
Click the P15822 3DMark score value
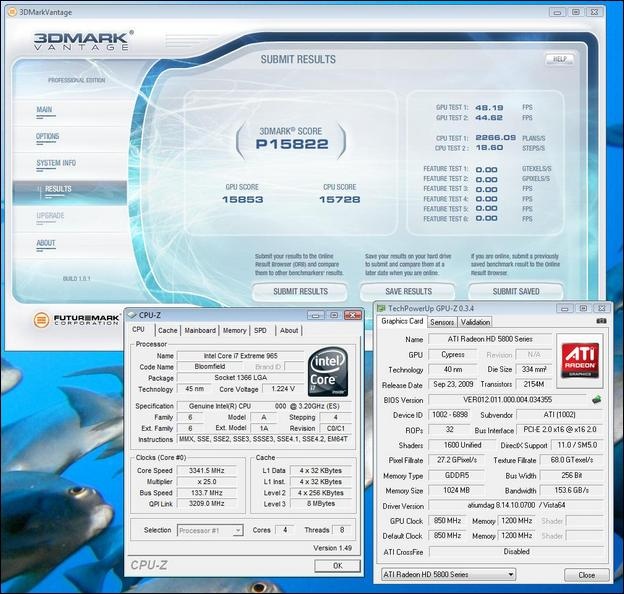coord(292,144)
